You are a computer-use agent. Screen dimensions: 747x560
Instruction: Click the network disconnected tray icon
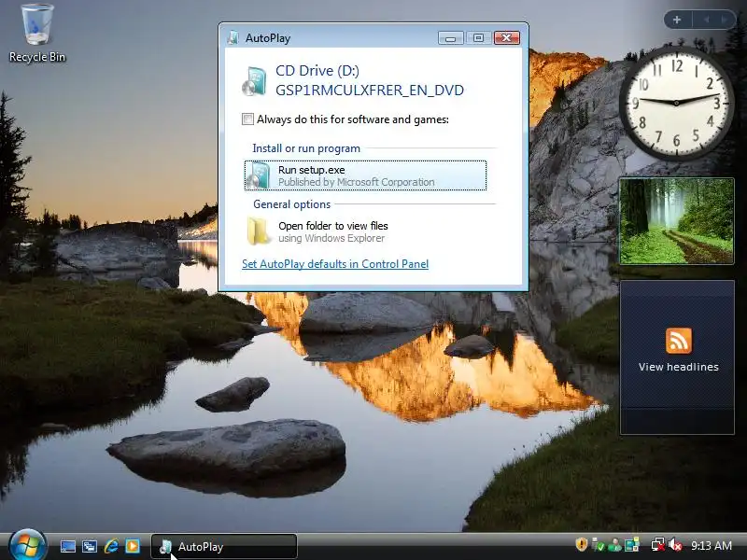point(657,545)
